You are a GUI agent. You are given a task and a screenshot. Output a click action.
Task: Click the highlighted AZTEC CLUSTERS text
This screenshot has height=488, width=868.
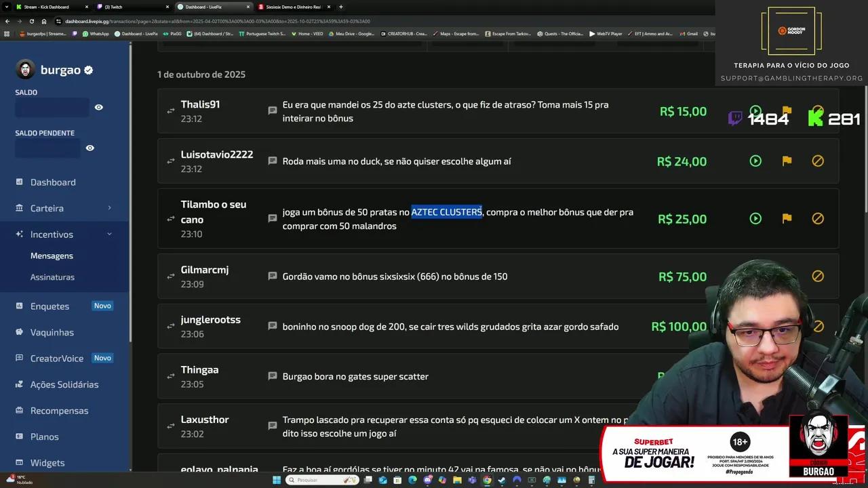tap(446, 212)
